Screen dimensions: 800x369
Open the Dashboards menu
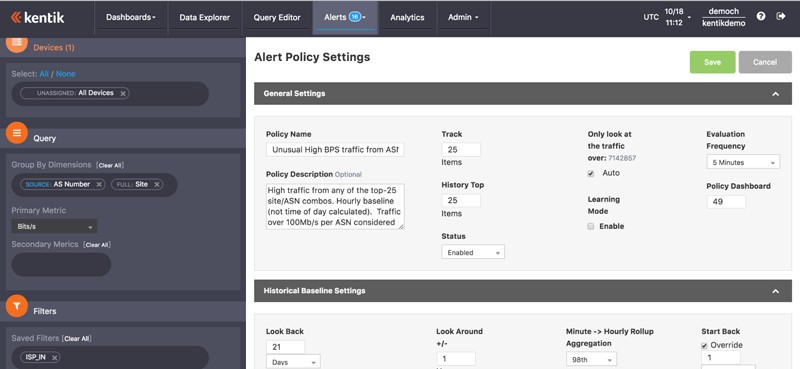pyautogui.click(x=131, y=17)
